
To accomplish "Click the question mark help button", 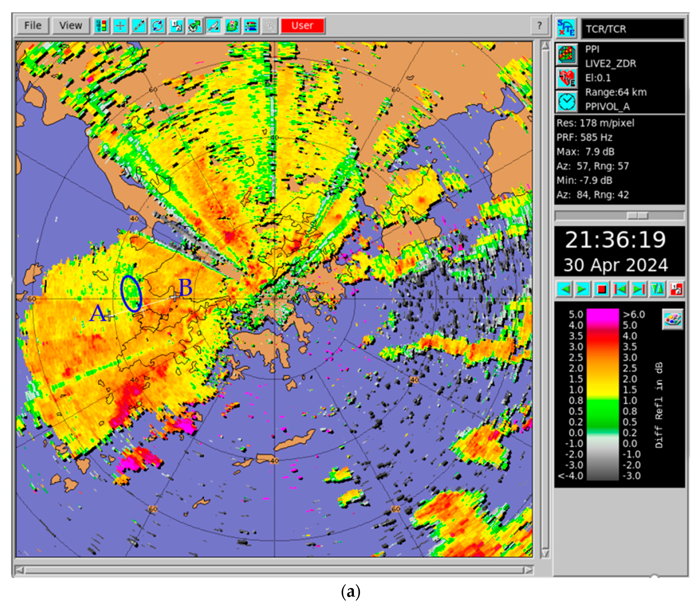I will (x=539, y=26).
